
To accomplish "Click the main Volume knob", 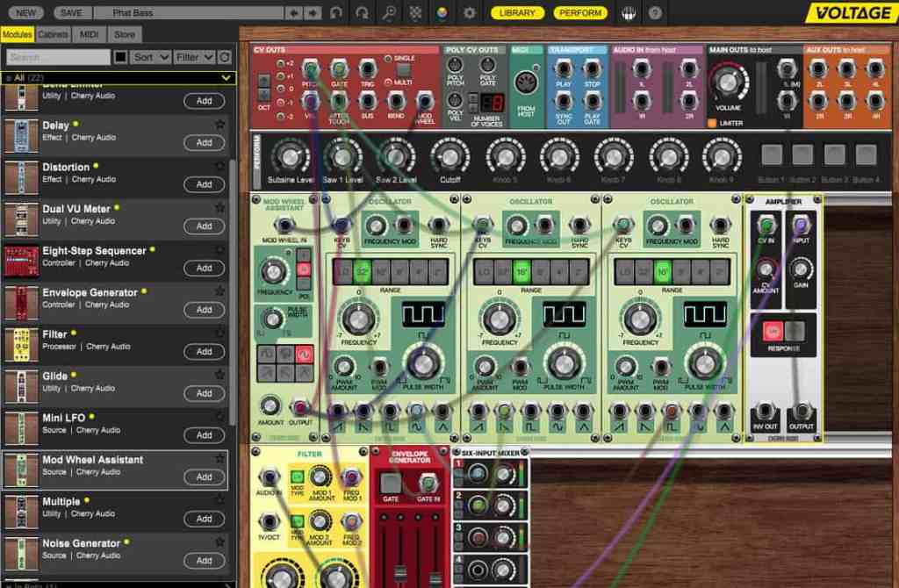I will pyautogui.click(x=727, y=83).
